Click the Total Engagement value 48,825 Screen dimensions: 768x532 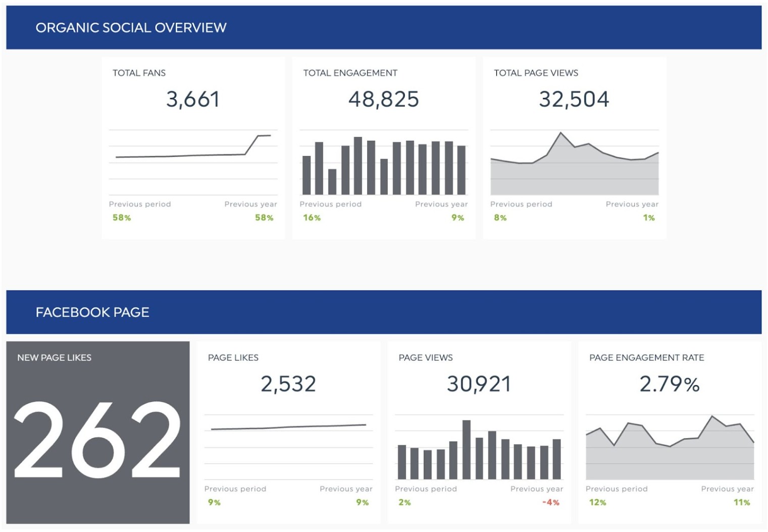[x=384, y=99]
